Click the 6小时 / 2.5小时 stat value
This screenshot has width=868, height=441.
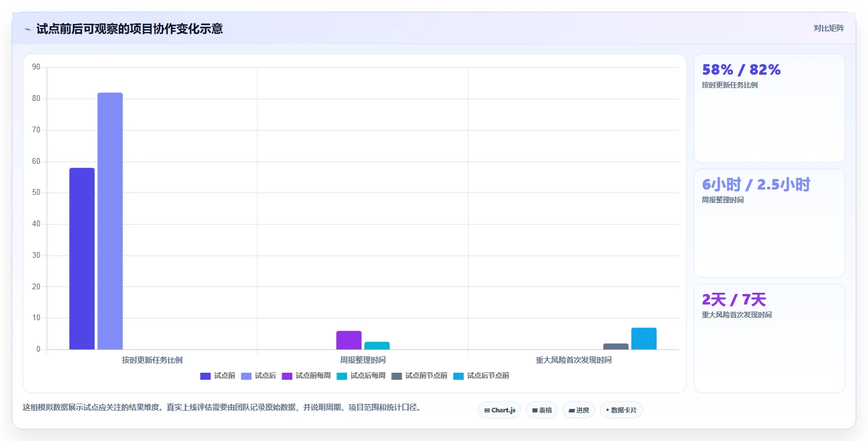coord(756,184)
